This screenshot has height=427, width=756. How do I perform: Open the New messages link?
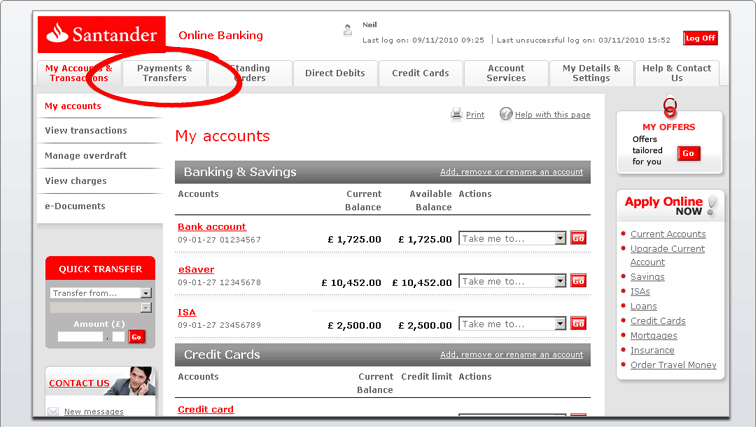pyautogui.click(x=94, y=412)
